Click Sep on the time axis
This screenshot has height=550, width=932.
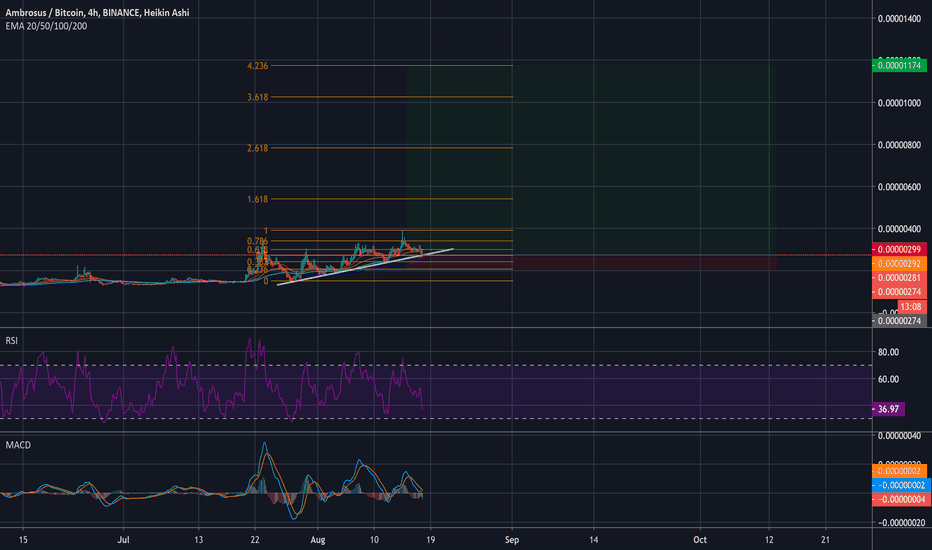[512, 540]
